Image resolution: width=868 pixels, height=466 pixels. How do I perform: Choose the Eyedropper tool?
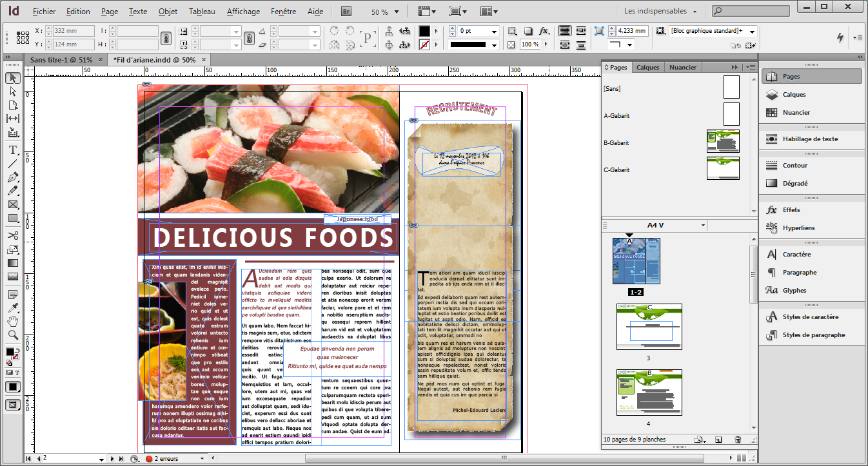click(13, 307)
